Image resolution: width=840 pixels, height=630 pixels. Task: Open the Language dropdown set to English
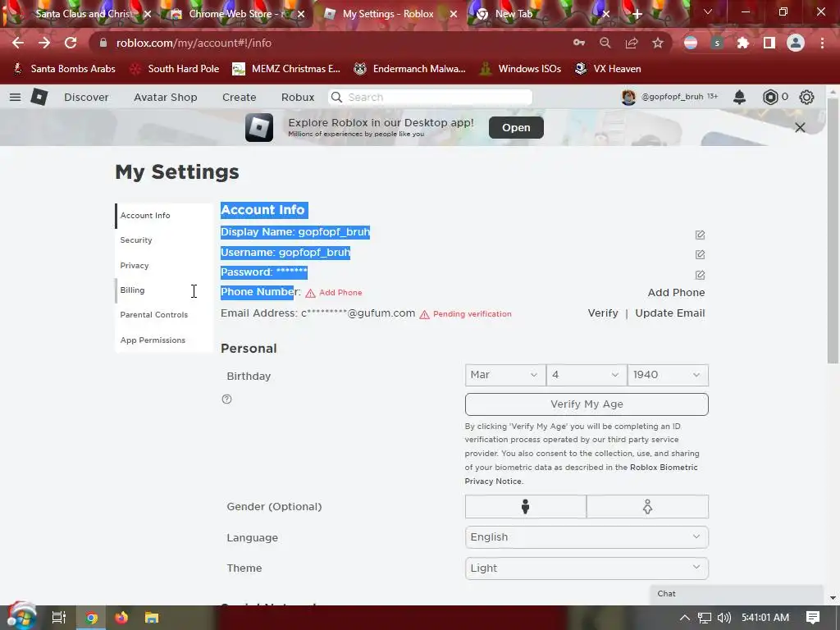pos(587,537)
